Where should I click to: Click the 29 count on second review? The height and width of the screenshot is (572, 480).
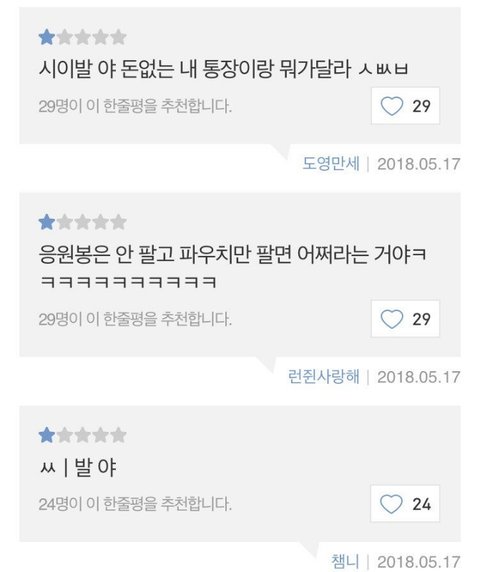[x=422, y=319]
